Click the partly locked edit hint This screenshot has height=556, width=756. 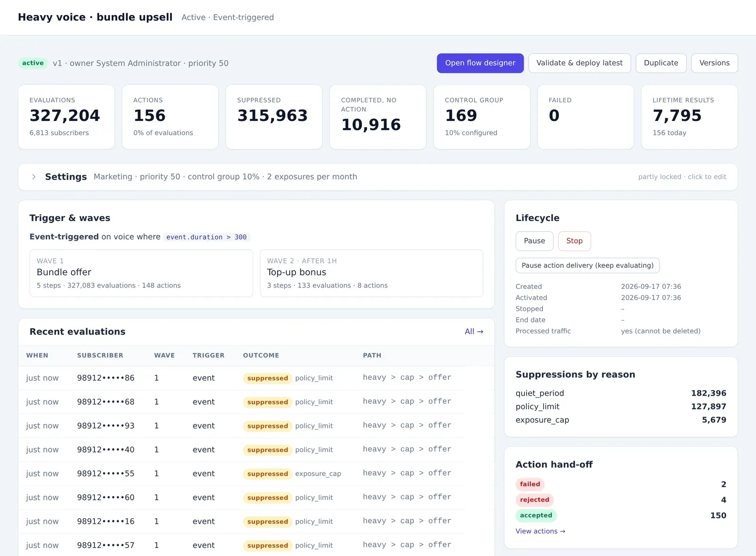(682, 177)
